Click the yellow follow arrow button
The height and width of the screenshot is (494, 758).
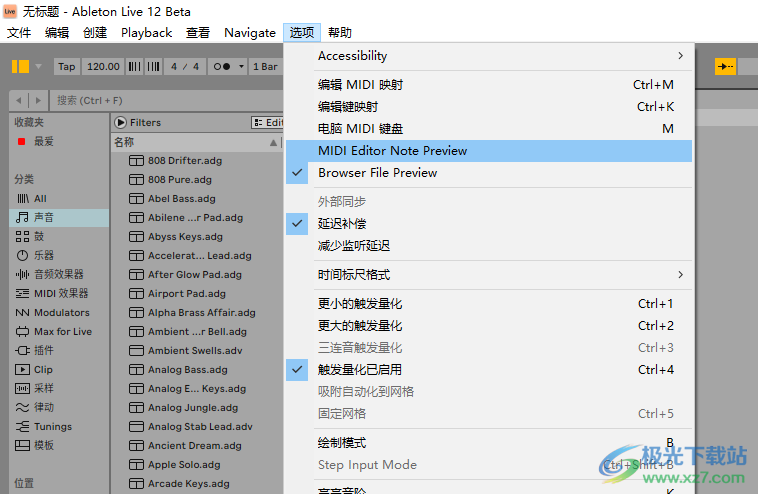(725, 66)
